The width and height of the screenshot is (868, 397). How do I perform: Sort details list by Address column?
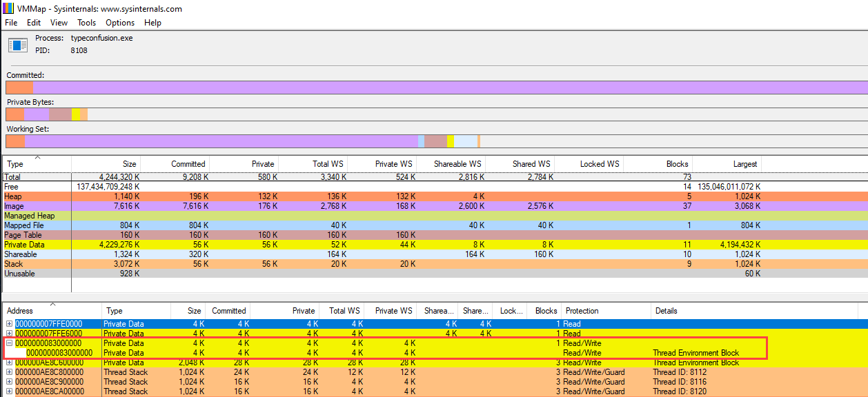pos(52,311)
